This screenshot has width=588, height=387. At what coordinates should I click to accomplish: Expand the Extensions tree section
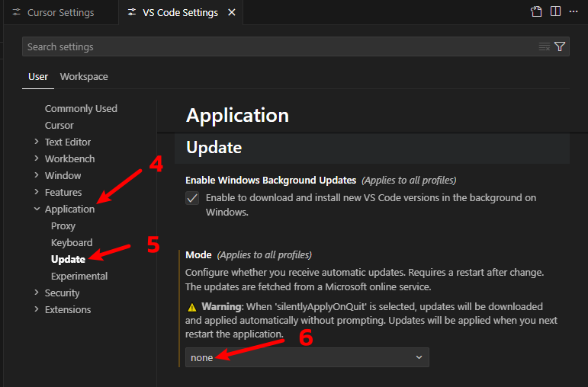click(x=37, y=309)
